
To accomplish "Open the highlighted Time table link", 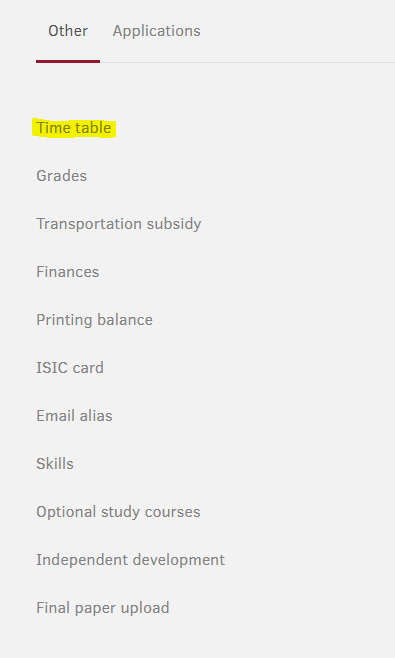I will (x=74, y=128).
